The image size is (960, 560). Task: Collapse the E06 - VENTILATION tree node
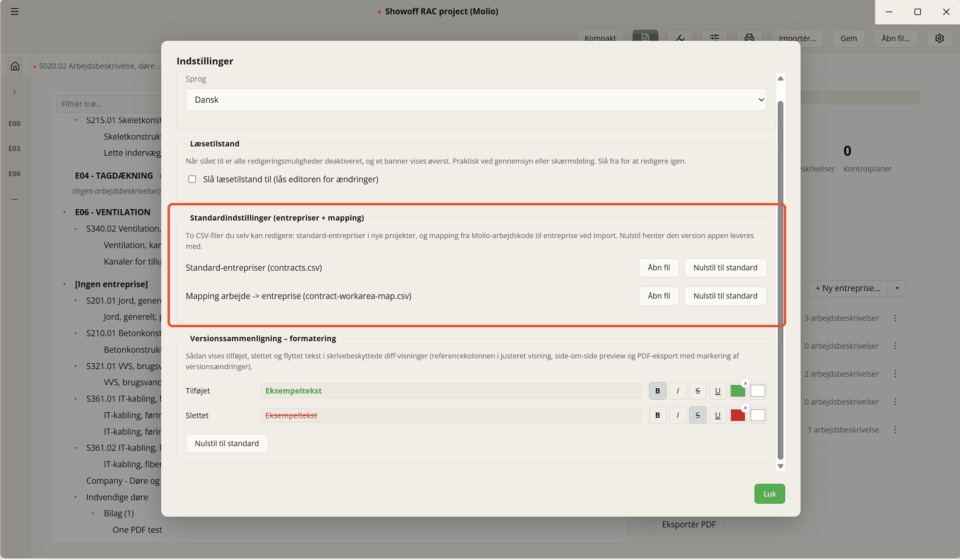point(64,212)
